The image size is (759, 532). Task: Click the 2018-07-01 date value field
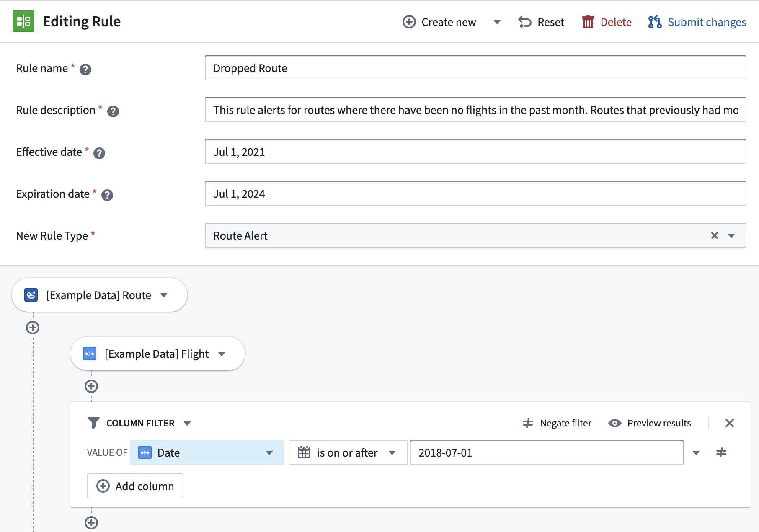coord(547,452)
